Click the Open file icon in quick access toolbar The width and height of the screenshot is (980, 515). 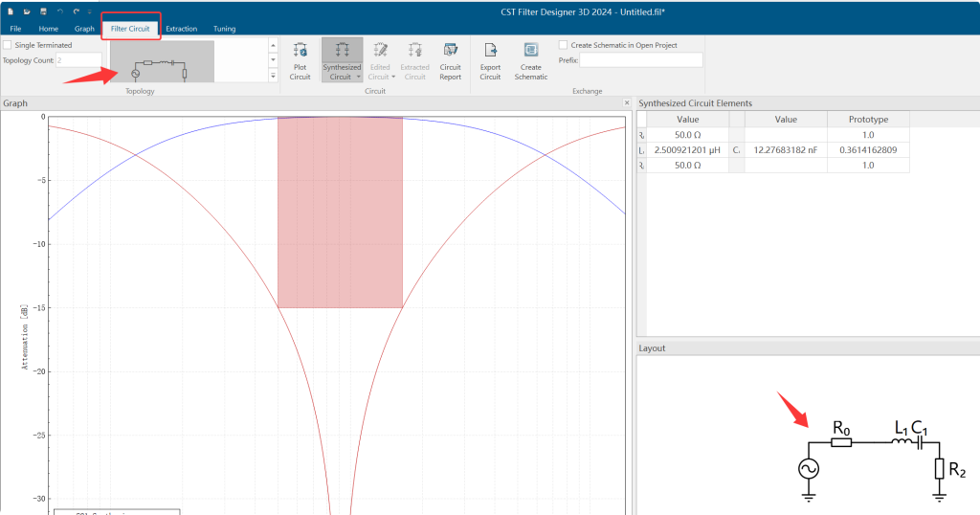coord(27,11)
